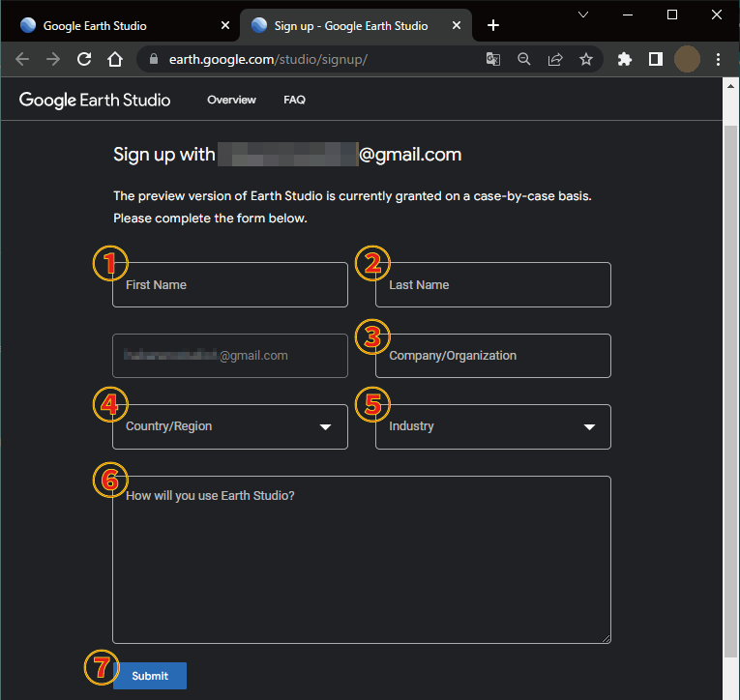Go back to the previous page
740x700 pixels.
(22, 59)
